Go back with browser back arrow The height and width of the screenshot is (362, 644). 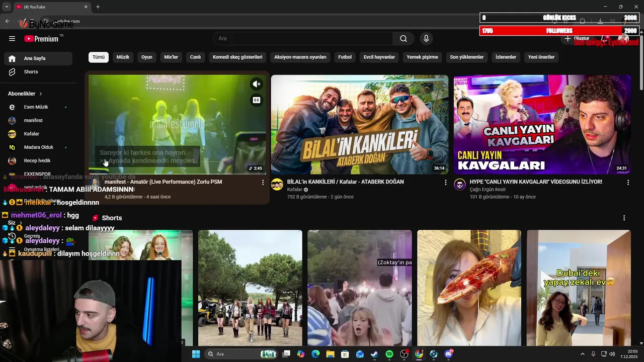coord(7,21)
